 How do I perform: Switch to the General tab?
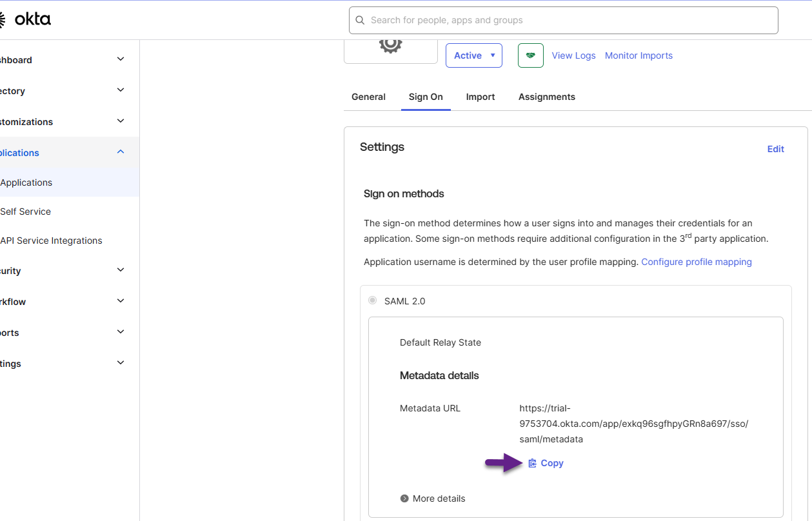click(x=368, y=97)
